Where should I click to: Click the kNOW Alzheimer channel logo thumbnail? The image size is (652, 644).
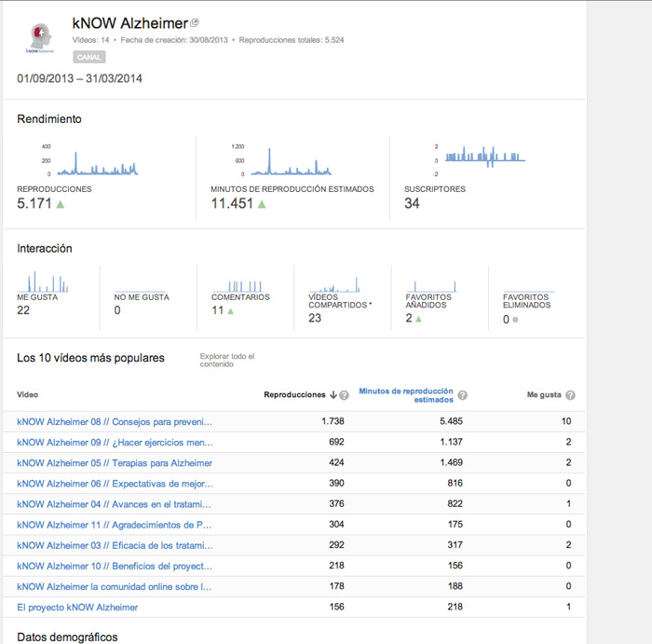(x=40, y=39)
